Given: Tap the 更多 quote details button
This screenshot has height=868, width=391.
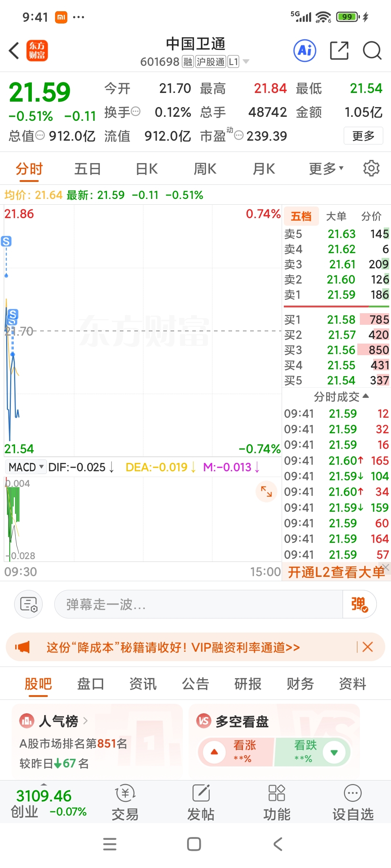Looking at the screenshot, I should [363, 136].
